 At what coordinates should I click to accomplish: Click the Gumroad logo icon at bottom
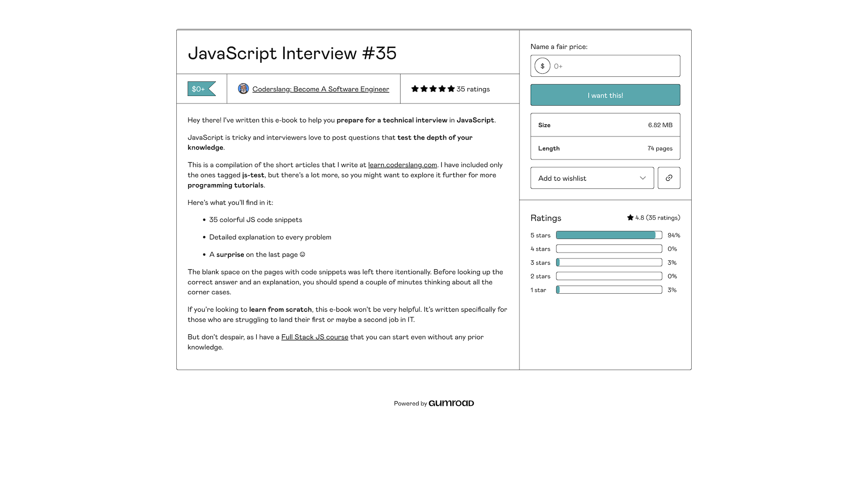click(451, 403)
